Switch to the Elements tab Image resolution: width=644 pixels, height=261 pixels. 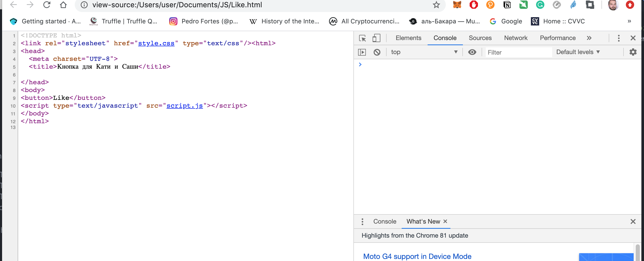[408, 38]
